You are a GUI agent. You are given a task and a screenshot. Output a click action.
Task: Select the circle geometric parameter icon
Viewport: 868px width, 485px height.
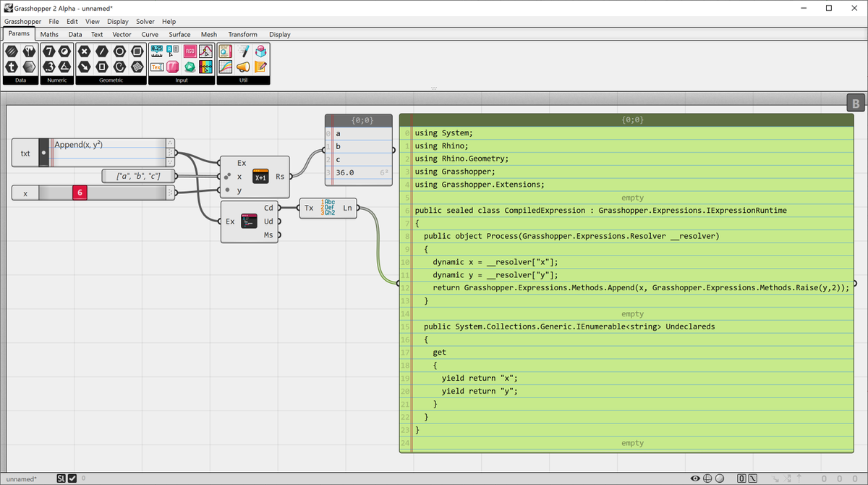[x=119, y=51]
